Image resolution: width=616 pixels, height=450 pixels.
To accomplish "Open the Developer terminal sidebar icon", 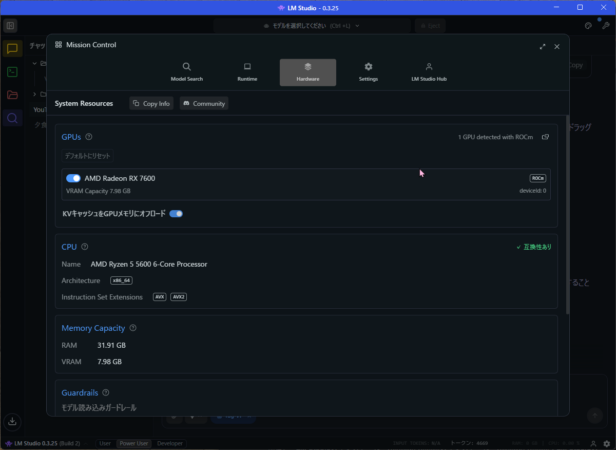I will tap(12, 72).
